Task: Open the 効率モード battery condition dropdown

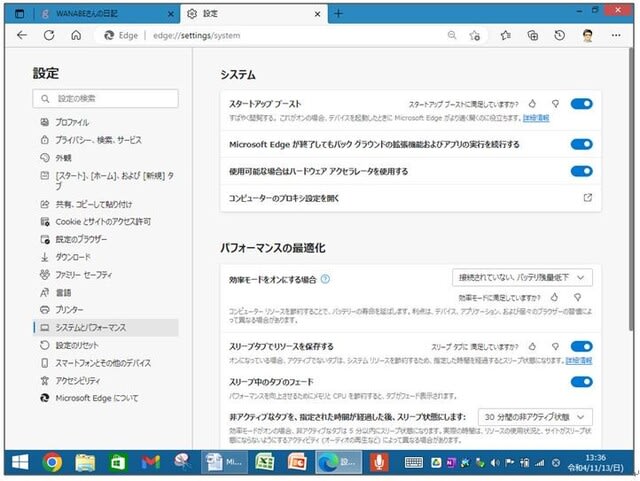Action: click(x=523, y=277)
